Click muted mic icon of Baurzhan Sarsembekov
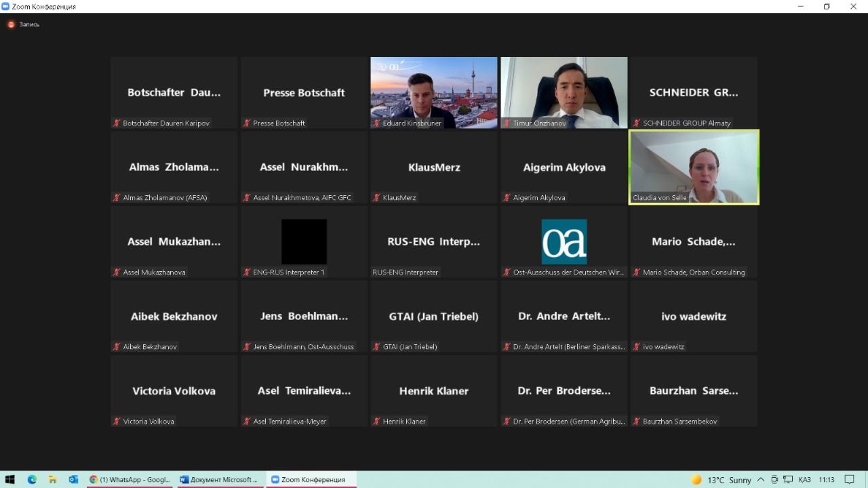 pyautogui.click(x=637, y=422)
